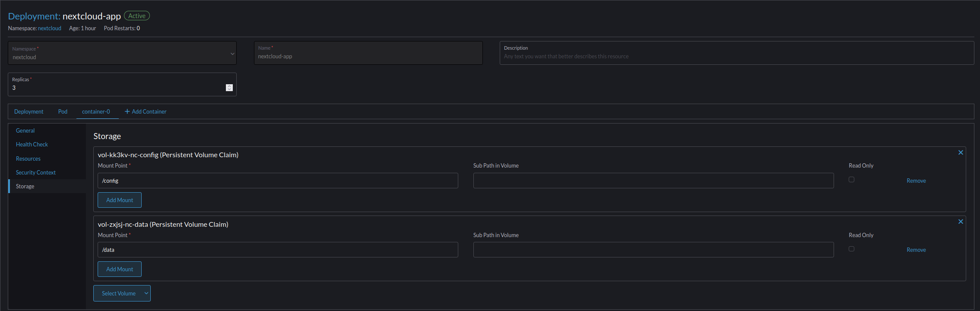The height and width of the screenshot is (311, 980).
Task: Click the Active status badge
Action: click(x=137, y=16)
